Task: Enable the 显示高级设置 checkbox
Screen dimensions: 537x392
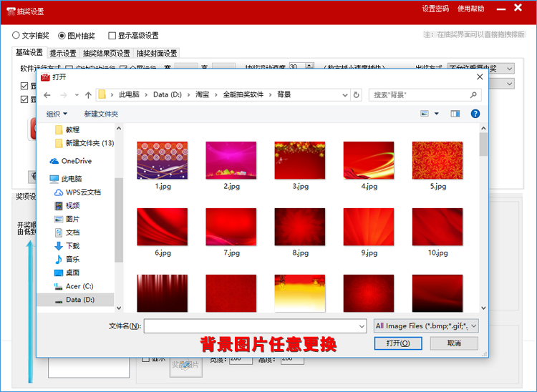Action: click(112, 35)
